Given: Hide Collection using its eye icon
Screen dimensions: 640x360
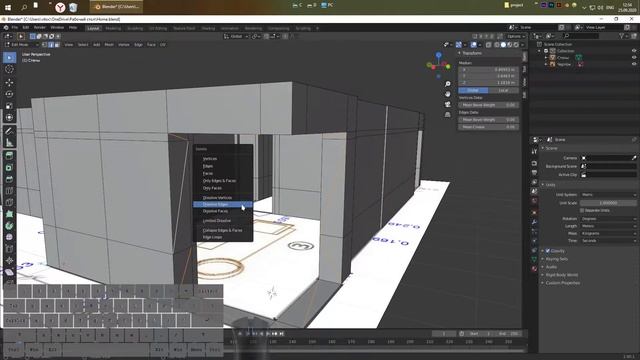Looking at the screenshot, I should 634,51.
